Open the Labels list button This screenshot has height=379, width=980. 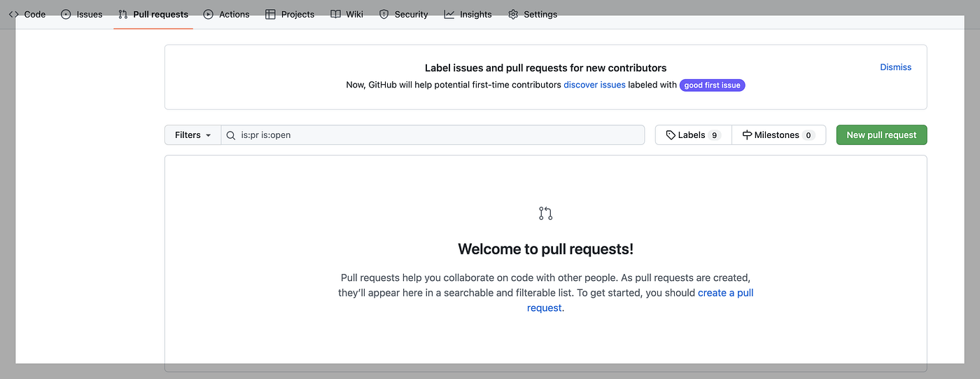(693, 135)
